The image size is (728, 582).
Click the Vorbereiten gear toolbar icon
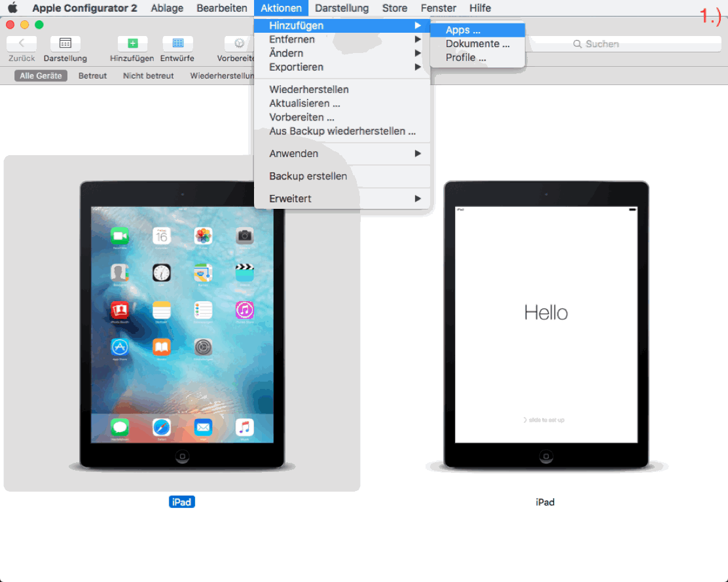[239, 43]
